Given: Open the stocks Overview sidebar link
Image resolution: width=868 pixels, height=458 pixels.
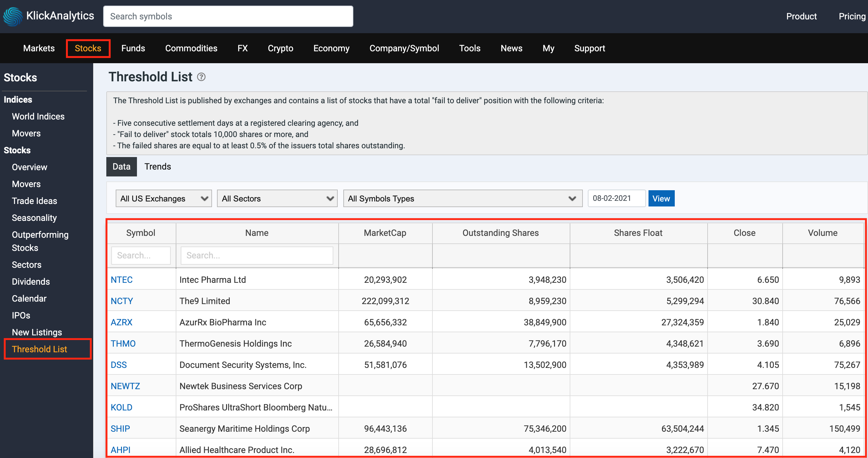Looking at the screenshot, I should coord(29,167).
